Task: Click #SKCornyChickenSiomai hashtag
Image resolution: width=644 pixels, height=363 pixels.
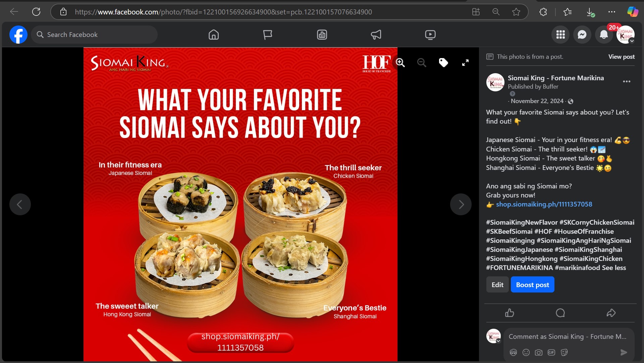Action: click(597, 222)
